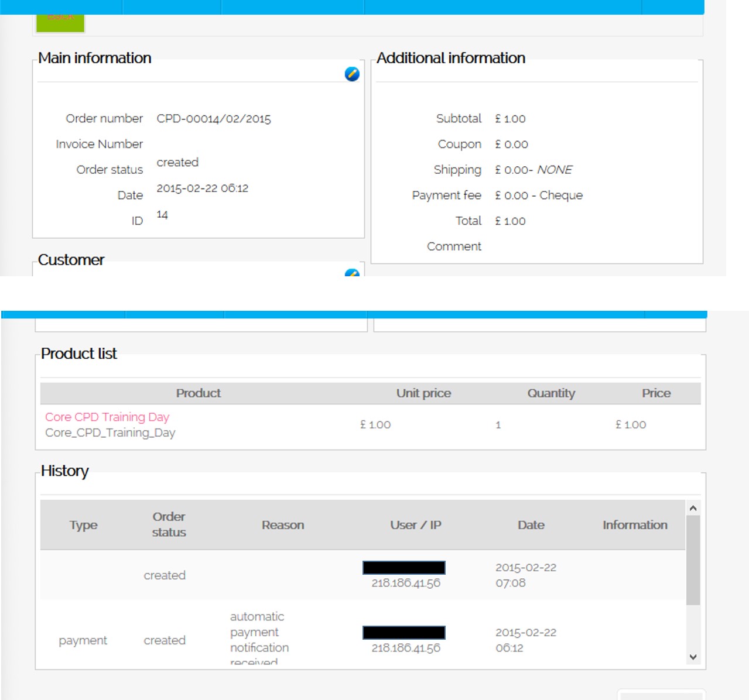The image size is (749, 700).
Task: Click the Price column header in Product list
Action: [x=656, y=393]
